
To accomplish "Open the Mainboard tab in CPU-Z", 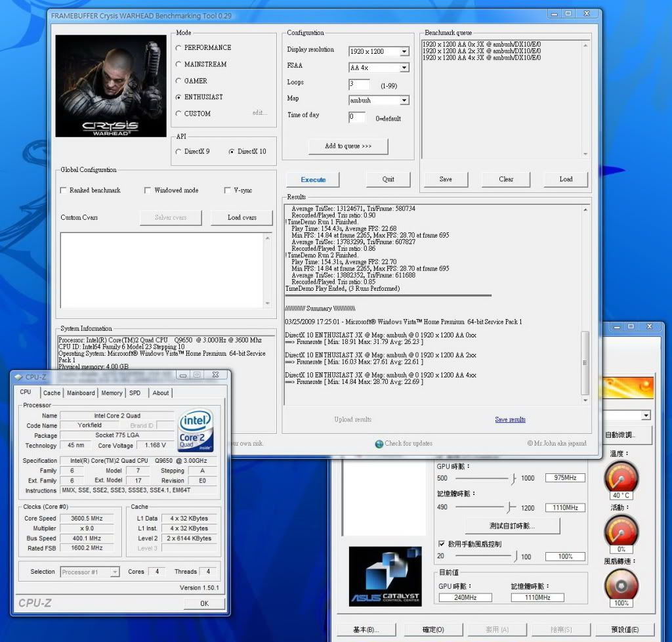I will coord(81,393).
